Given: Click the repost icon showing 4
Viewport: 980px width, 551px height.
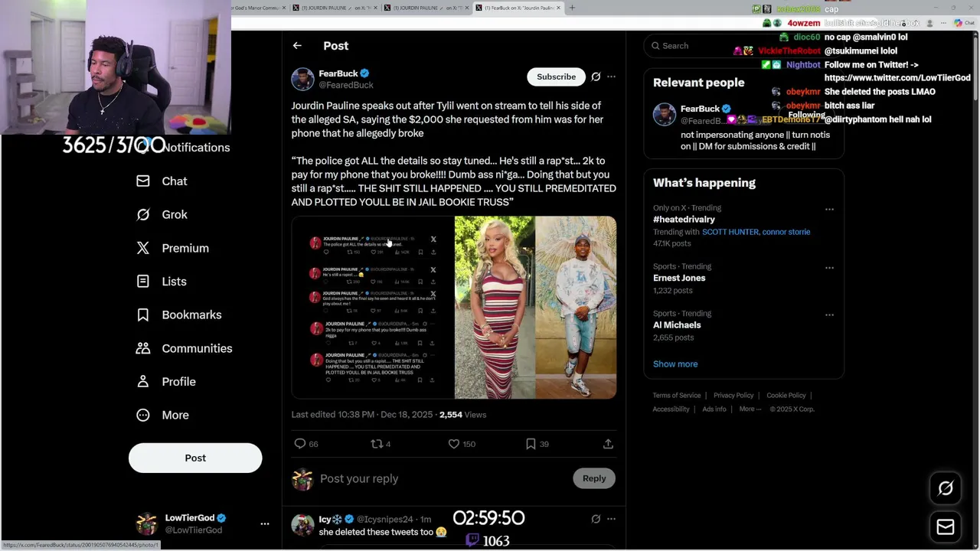Looking at the screenshot, I should pyautogui.click(x=376, y=444).
